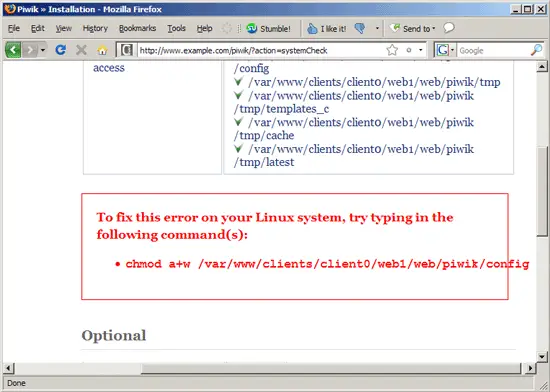Click the search magnifier icon
This screenshot has height=392, width=550.
pyautogui.click(x=536, y=50)
